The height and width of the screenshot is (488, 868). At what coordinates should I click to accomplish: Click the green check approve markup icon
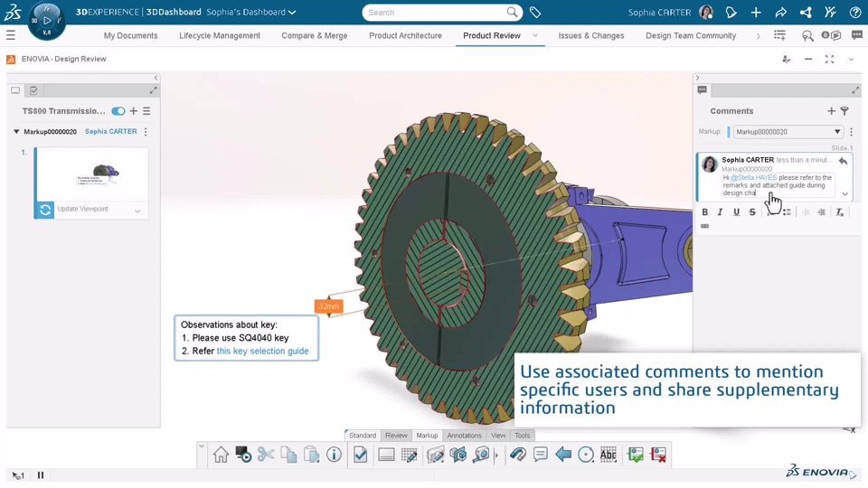(x=636, y=455)
